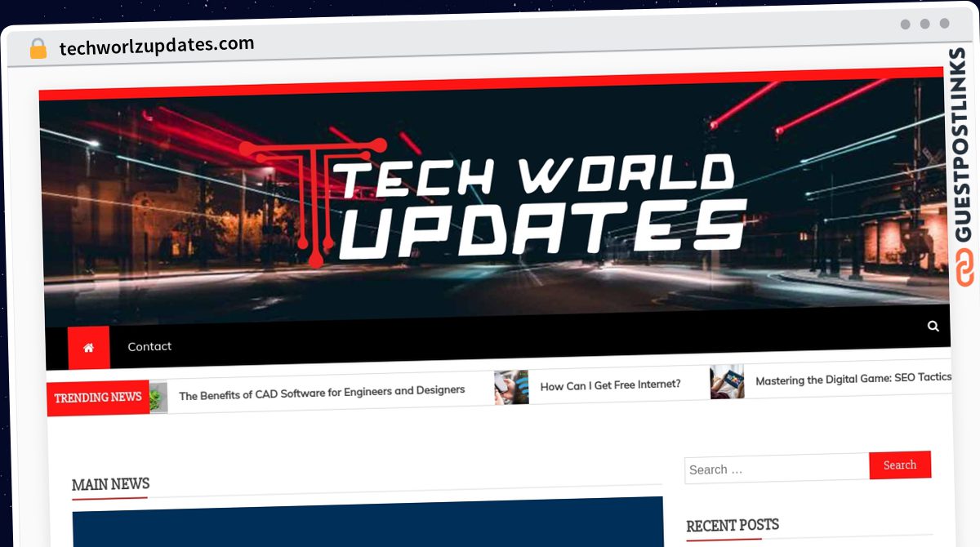980x547 pixels.
Task: Click the CAD Software article thumbnail
Action: tap(158, 398)
